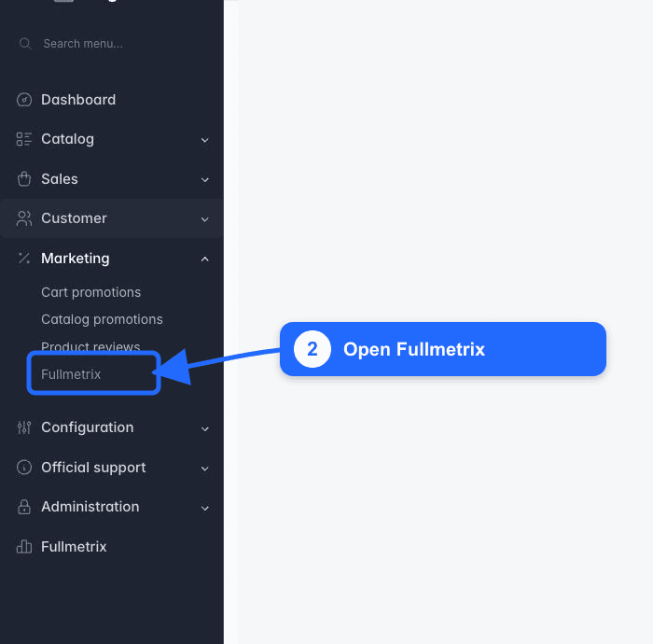
Task: Click the Fullmetrix bar chart icon
Action: 24,547
